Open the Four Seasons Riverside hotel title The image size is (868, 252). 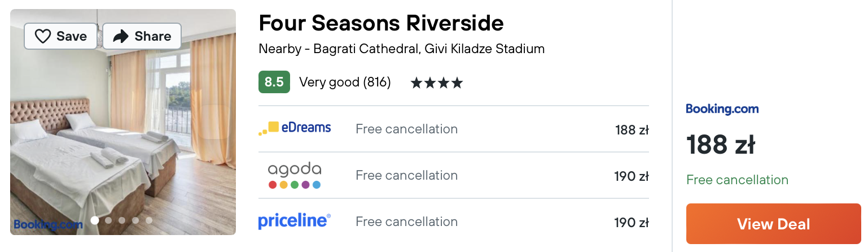381,23
